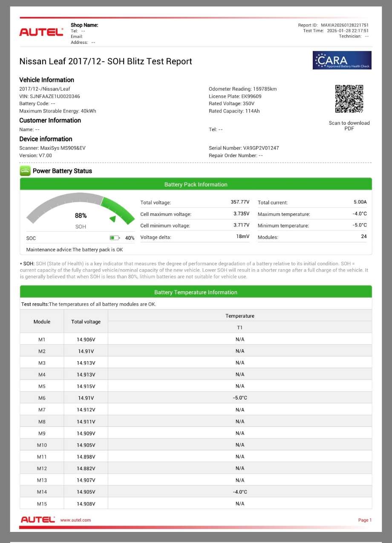
Task: Open the www.autel.com link
Action: pyautogui.click(x=75, y=520)
